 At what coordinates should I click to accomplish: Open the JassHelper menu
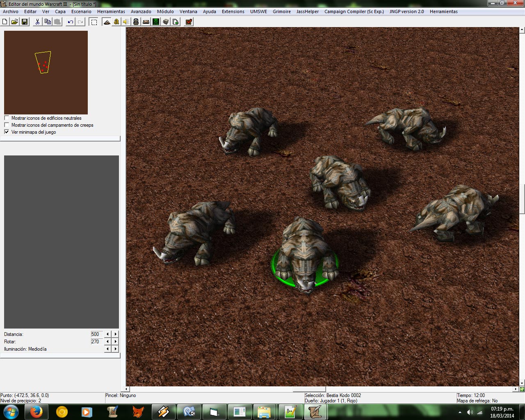click(308, 11)
